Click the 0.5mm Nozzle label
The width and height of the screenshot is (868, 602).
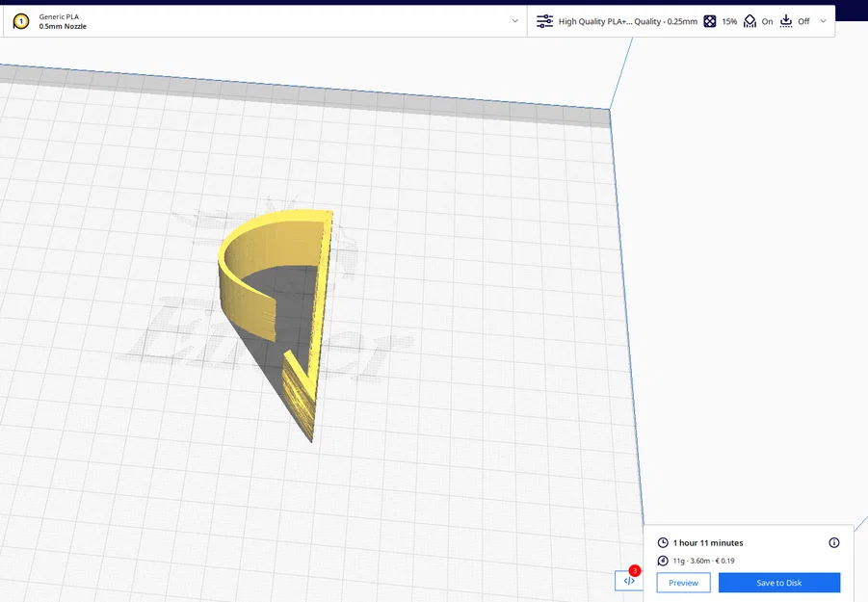click(x=63, y=26)
